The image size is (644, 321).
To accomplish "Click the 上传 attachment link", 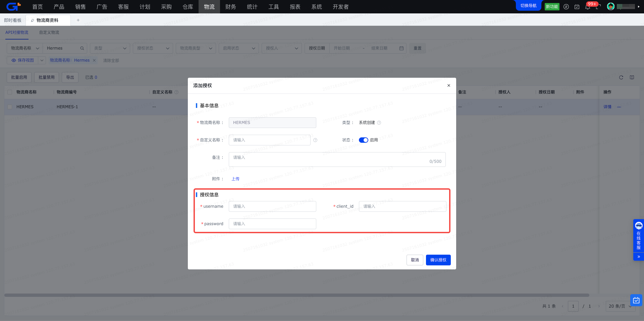I will point(235,179).
